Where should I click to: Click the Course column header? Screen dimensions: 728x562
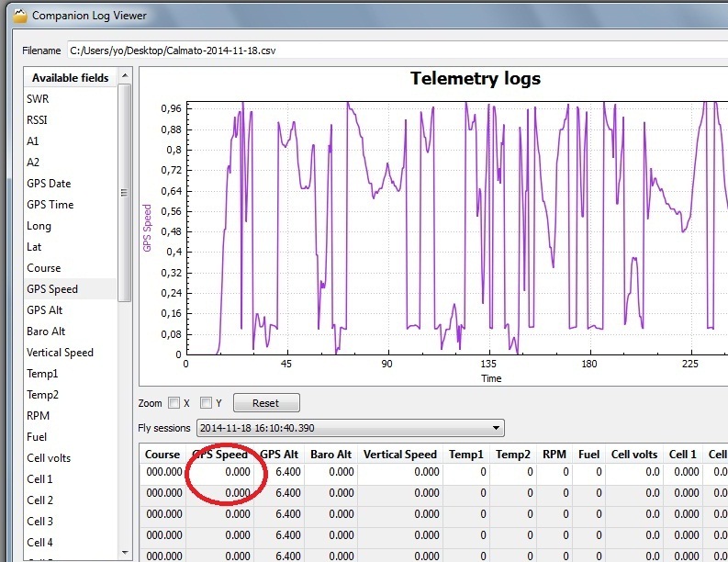coord(162,455)
